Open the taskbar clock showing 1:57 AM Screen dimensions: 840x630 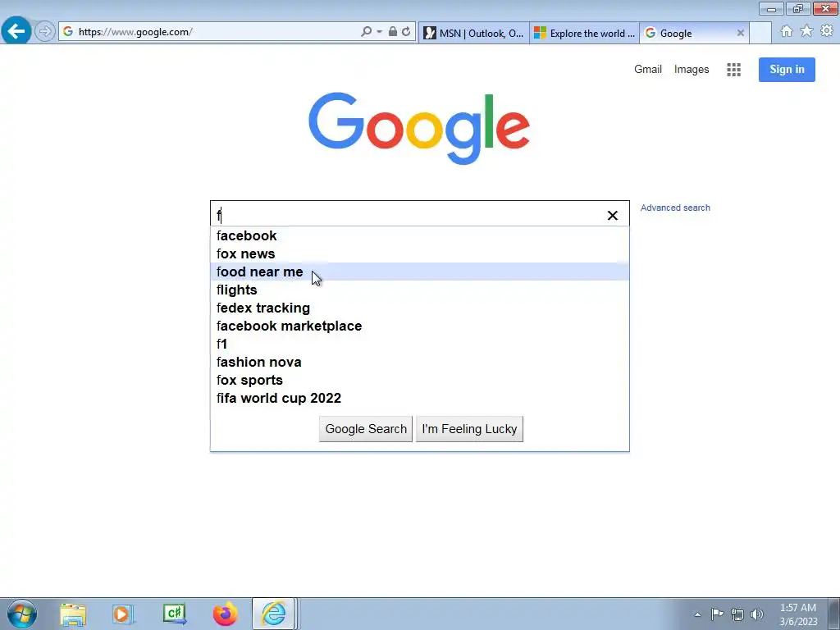coord(798,614)
